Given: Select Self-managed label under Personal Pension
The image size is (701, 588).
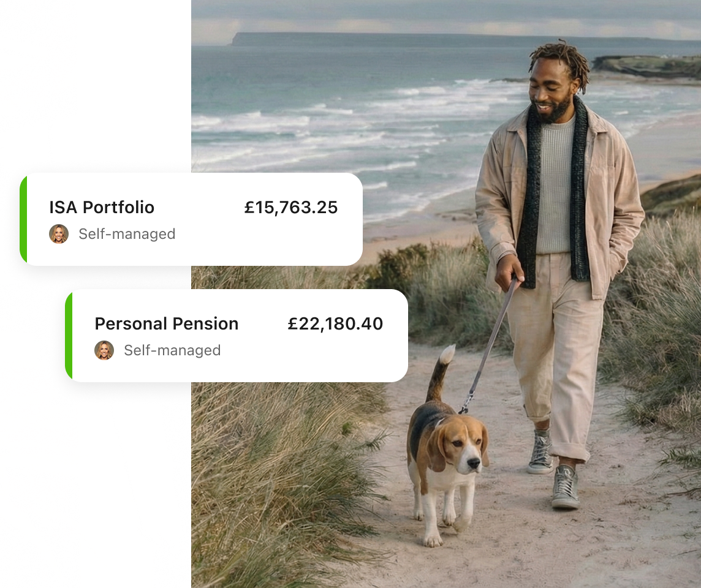Looking at the screenshot, I should (173, 350).
